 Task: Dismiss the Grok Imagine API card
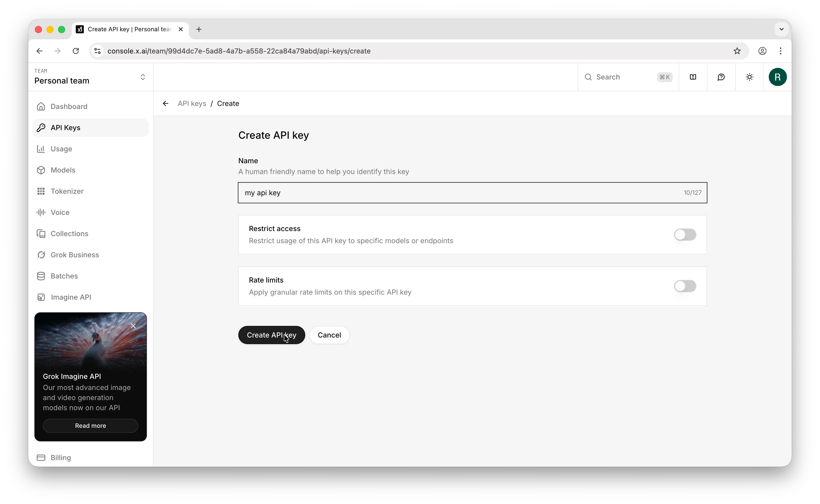tap(134, 326)
